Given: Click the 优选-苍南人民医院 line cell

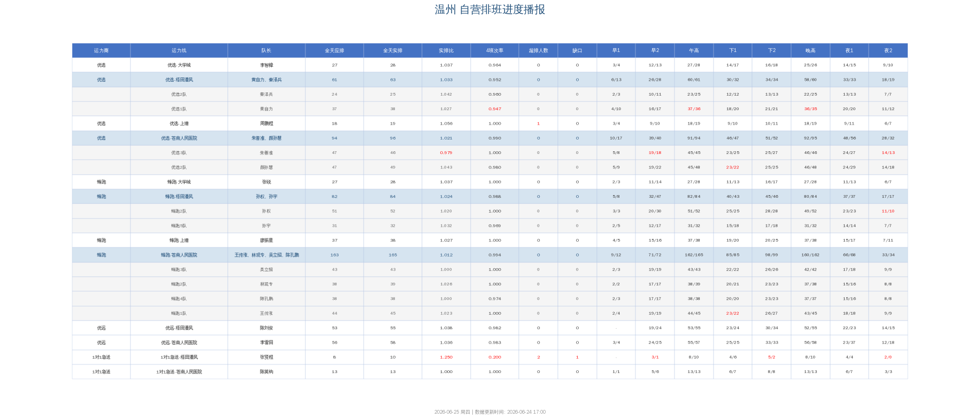Looking at the screenshot, I should tap(179, 138).
